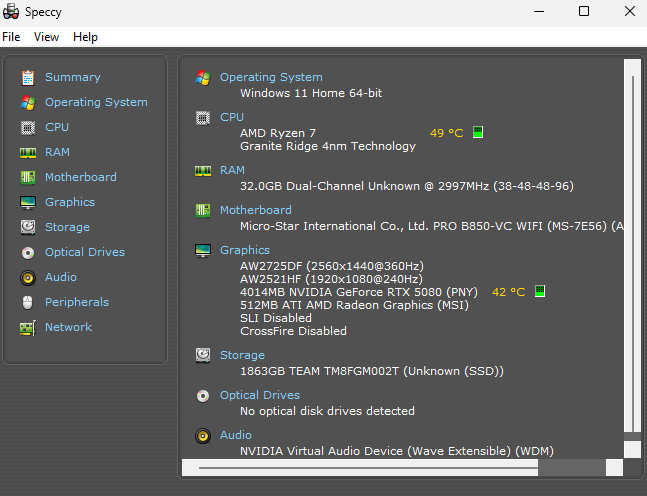Viewport: 647px width, 496px height.
Task: Click the Windows 11 Home 64-bit text
Action: click(311, 93)
